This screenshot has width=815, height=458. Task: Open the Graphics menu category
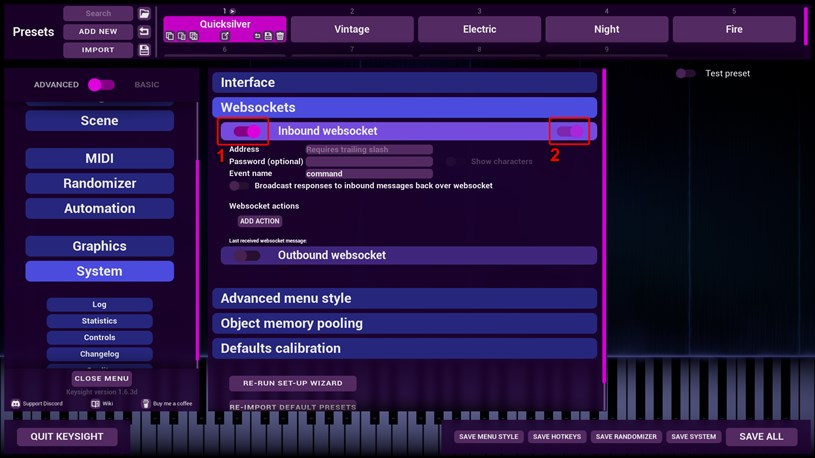[99, 246]
